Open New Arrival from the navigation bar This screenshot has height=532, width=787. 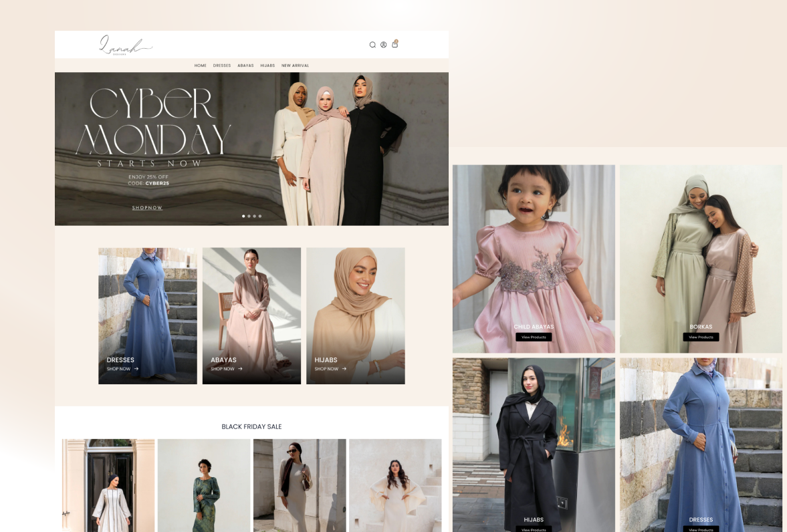pyautogui.click(x=295, y=65)
